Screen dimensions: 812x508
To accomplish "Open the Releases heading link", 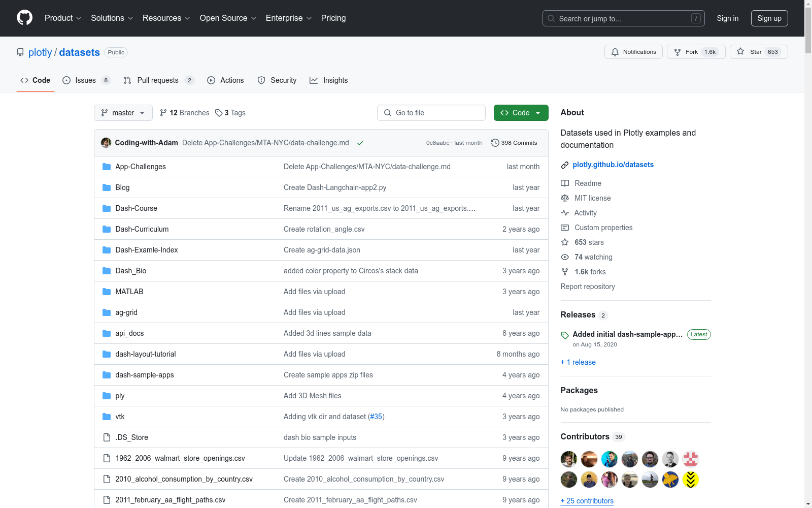I will pyautogui.click(x=578, y=315).
